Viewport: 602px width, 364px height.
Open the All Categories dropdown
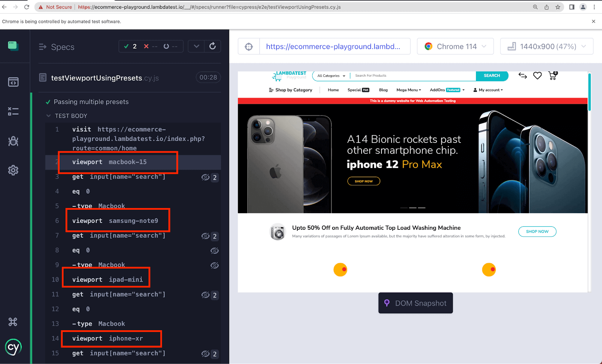[331, 76]
